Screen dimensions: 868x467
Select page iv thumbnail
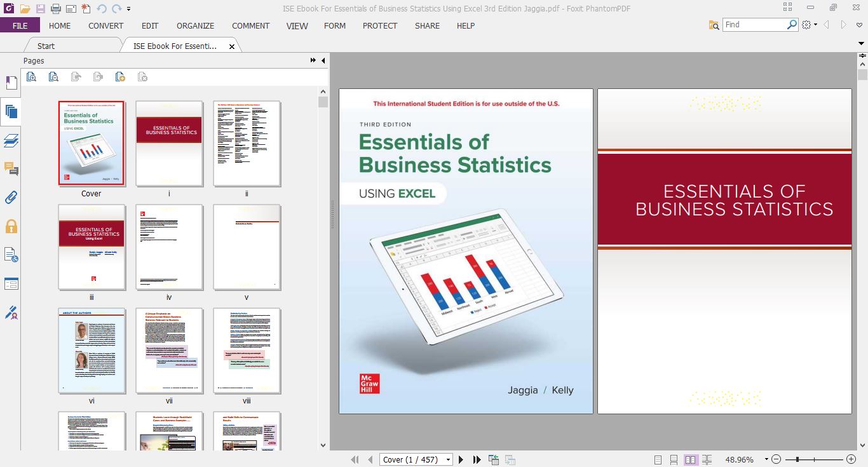(x=169, y=247)
